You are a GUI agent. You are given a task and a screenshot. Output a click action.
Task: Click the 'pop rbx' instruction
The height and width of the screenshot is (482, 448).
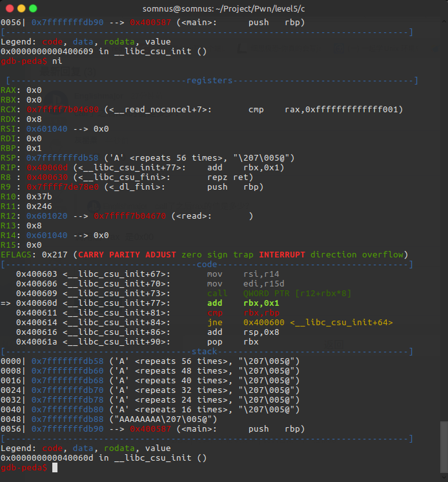pos(233,342)
